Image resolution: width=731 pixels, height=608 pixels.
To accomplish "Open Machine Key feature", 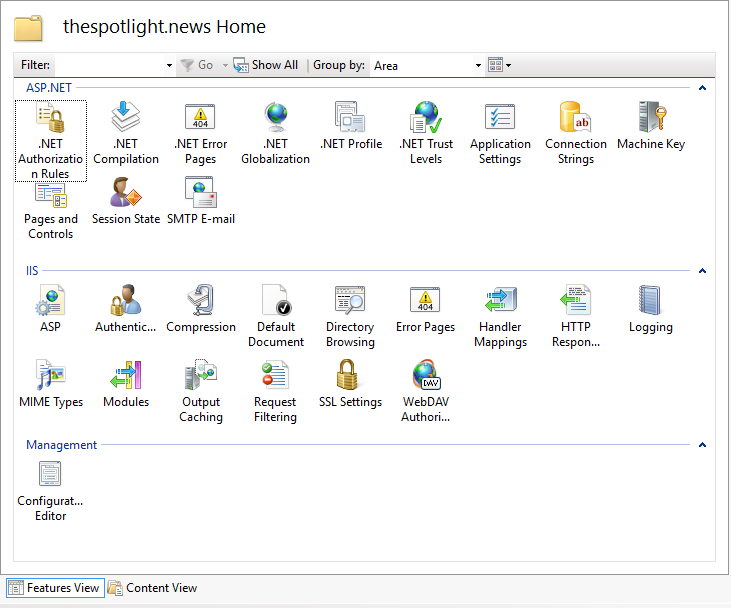I will (x=651, y=126).
